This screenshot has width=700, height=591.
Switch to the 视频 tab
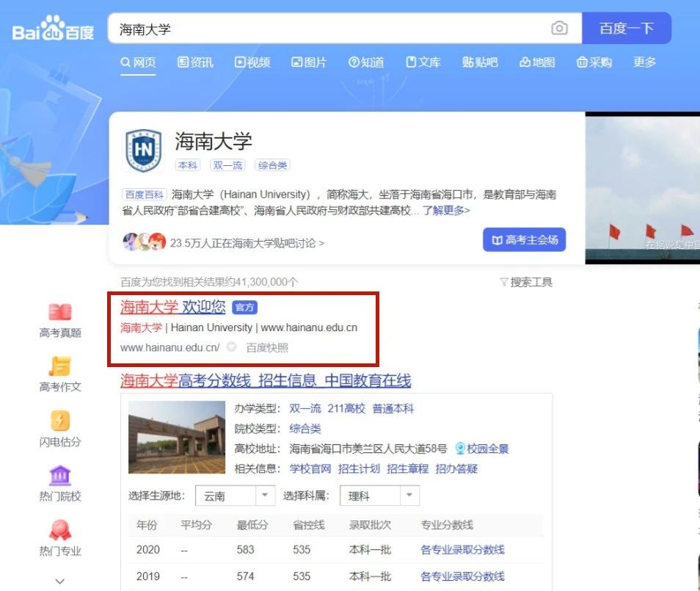click(x=252, y=62)
